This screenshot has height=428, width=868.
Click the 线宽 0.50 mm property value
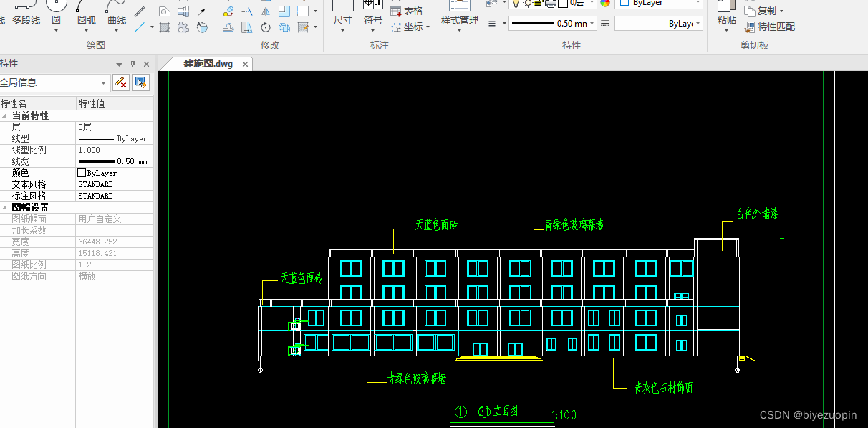115,161
